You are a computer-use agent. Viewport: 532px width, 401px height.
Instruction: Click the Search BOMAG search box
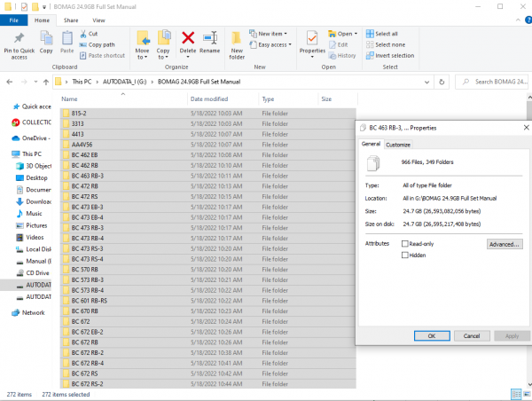pos(491,82)
